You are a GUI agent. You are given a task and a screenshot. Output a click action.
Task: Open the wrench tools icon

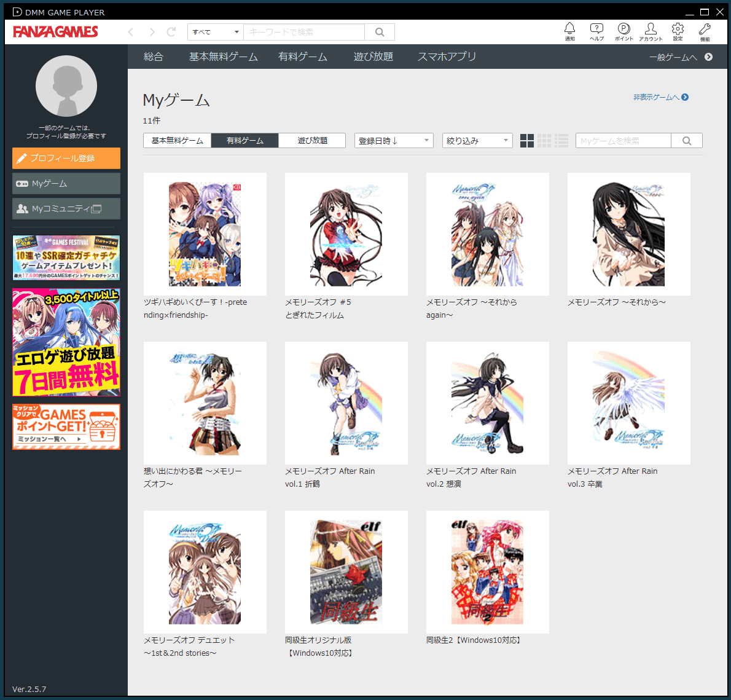click(x=705, y=32)
